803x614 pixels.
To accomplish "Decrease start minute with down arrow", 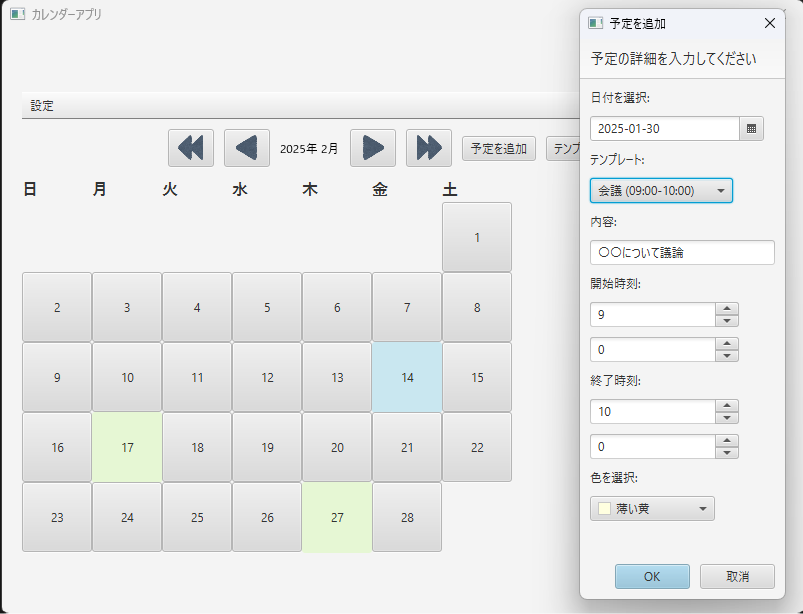I will 727,356.
